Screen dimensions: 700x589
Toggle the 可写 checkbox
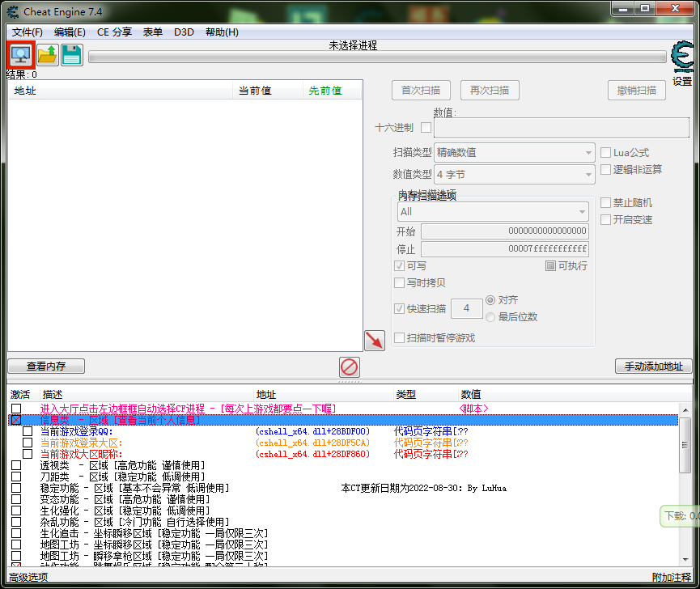pyautogui.click(x=400, y=266)
